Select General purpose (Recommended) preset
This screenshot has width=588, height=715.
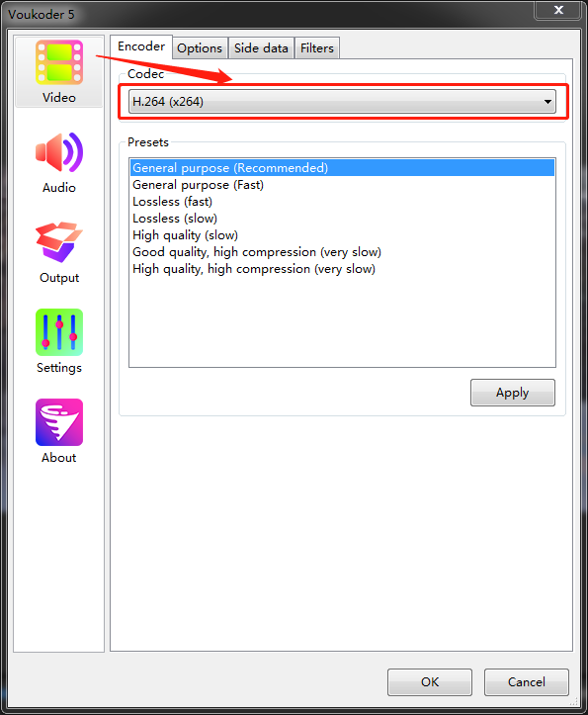click(342, 168)
